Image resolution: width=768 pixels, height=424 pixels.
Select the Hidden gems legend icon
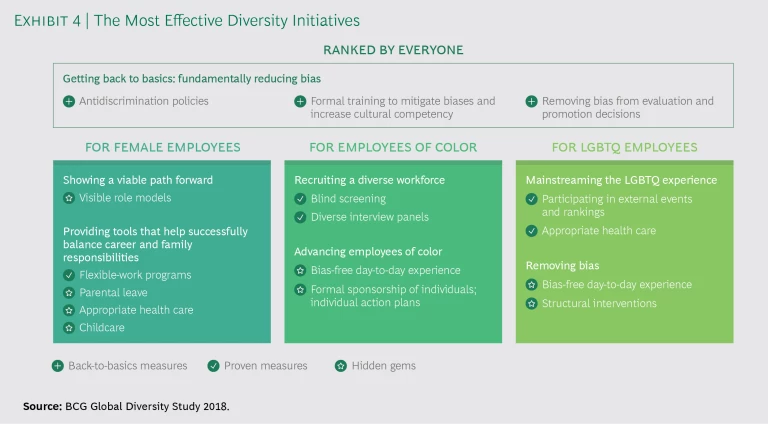tap(341, 366)
